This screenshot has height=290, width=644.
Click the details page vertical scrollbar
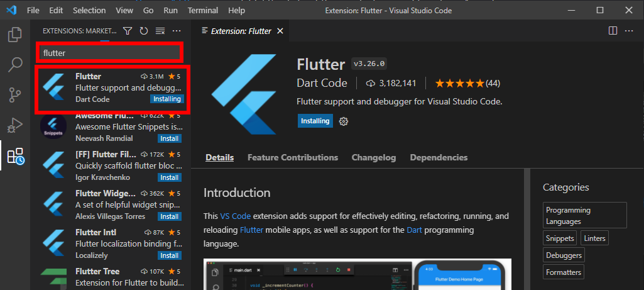coord(526,229)
